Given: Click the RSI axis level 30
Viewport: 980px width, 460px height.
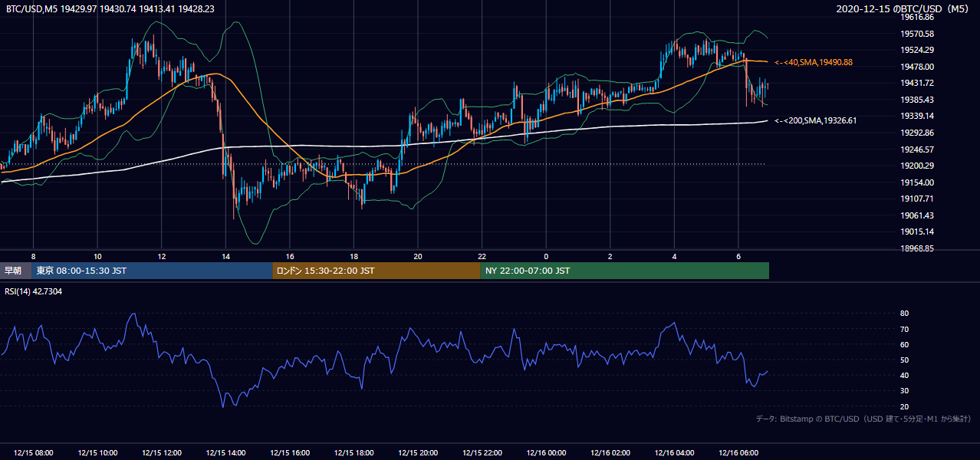Looking at the screenshot, I should (904, 391).
